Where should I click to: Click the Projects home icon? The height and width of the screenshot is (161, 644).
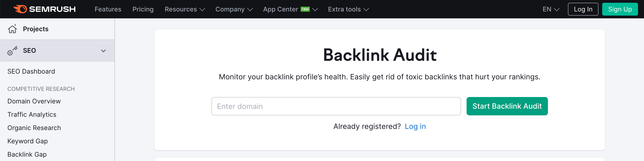pos(12,29)
